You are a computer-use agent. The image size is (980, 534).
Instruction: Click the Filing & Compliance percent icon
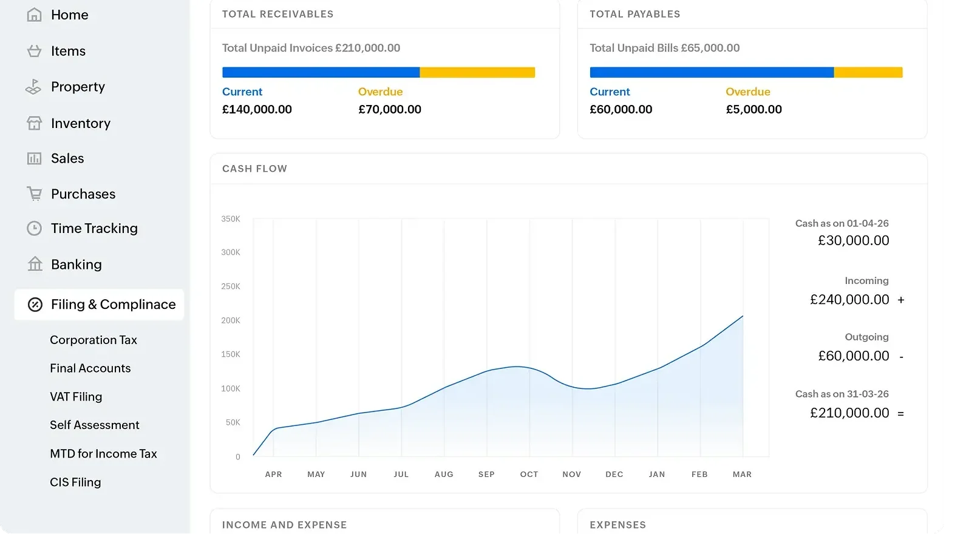coord(35,305)
